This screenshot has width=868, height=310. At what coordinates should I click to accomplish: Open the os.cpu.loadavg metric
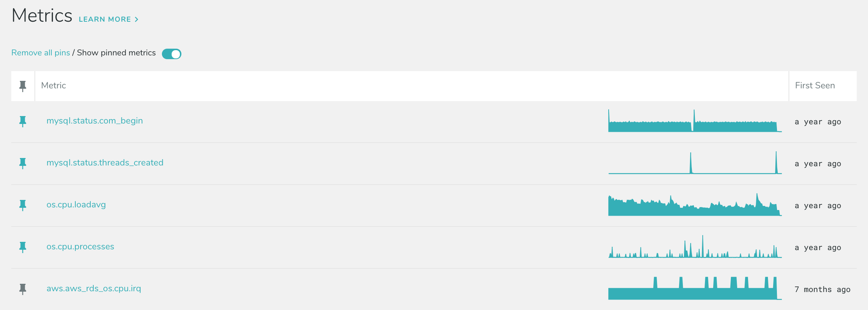pos(76,205)
